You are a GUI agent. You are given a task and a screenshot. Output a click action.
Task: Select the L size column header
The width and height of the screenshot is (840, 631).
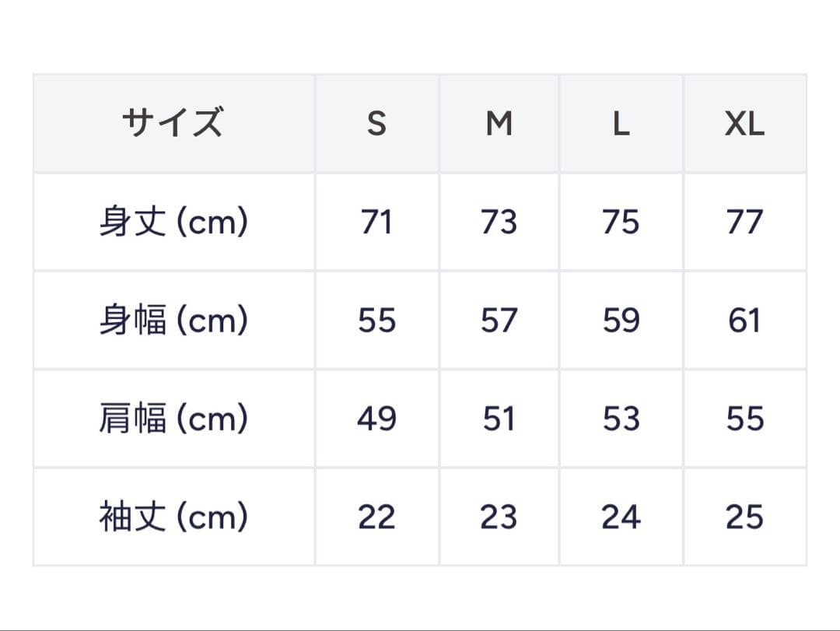point(621,123)
